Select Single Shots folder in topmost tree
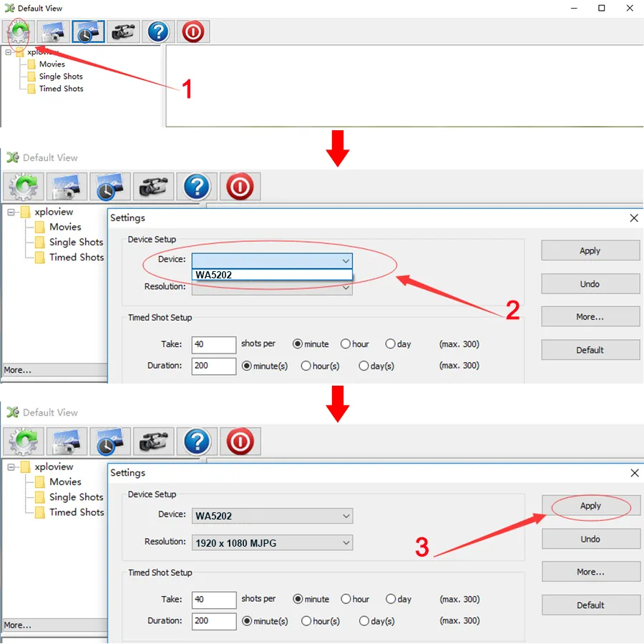 [61, 77]
